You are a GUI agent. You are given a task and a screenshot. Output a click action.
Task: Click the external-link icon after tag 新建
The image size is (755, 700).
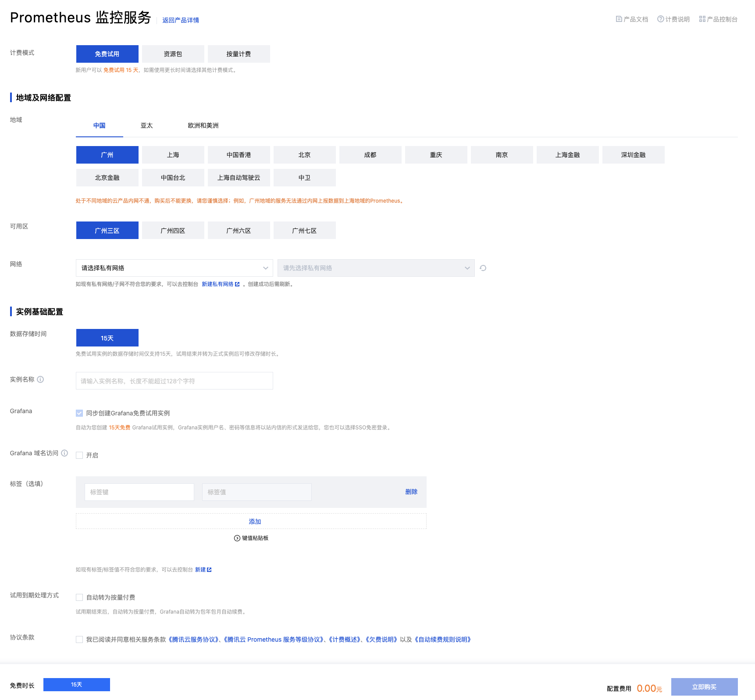click(x=209, y=570)
